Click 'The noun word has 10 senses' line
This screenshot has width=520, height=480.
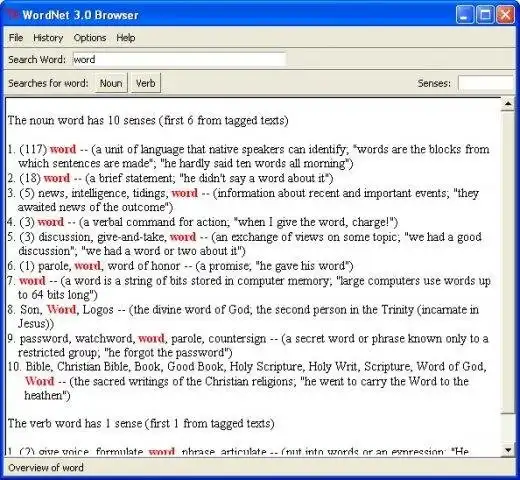tap(148, 120)
